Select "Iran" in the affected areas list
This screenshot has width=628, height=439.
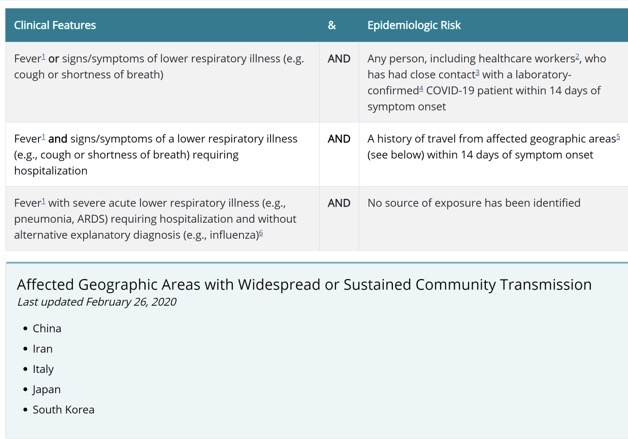[x=42, y=349]
